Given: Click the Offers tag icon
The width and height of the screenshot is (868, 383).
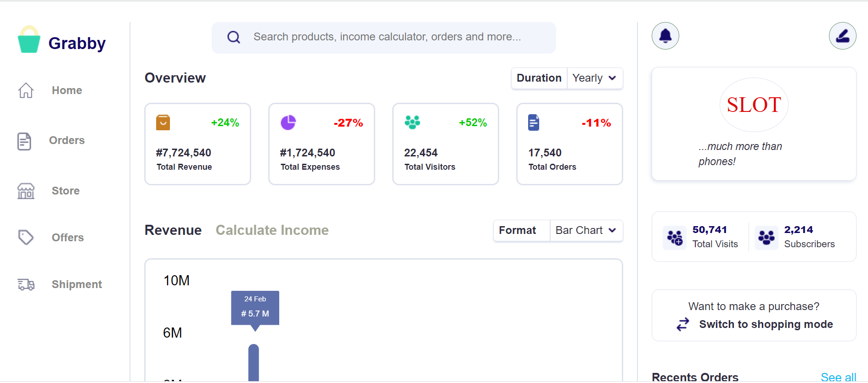Looking at the screenshot, I should coord(26,237).
